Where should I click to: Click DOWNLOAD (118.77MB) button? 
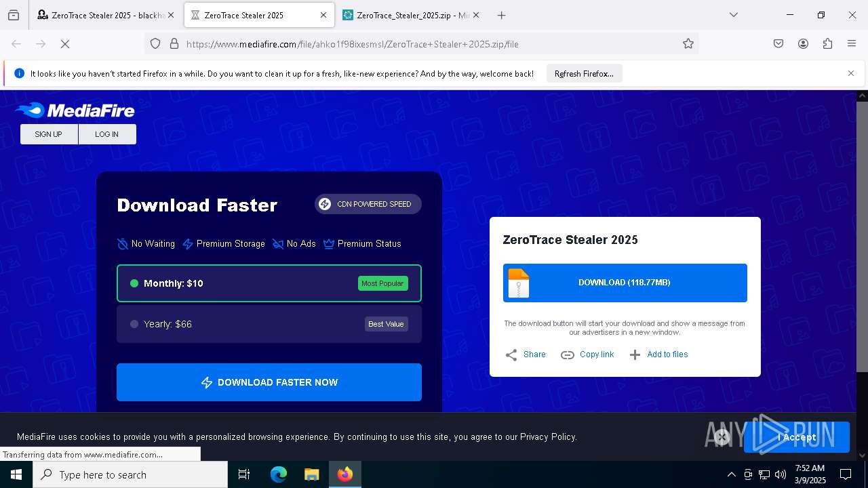625,283
